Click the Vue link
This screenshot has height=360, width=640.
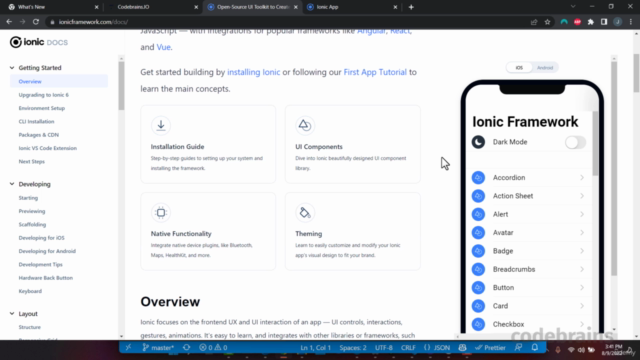pos(163,47)
